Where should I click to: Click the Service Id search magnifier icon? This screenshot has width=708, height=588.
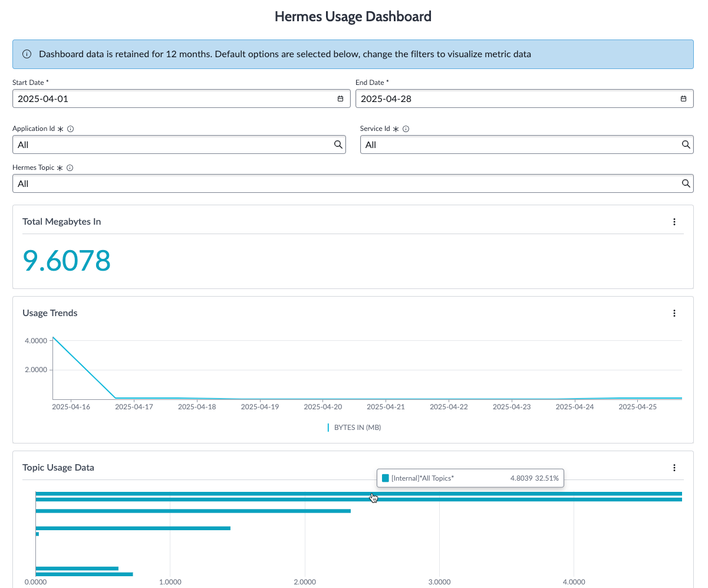(686, 144)
